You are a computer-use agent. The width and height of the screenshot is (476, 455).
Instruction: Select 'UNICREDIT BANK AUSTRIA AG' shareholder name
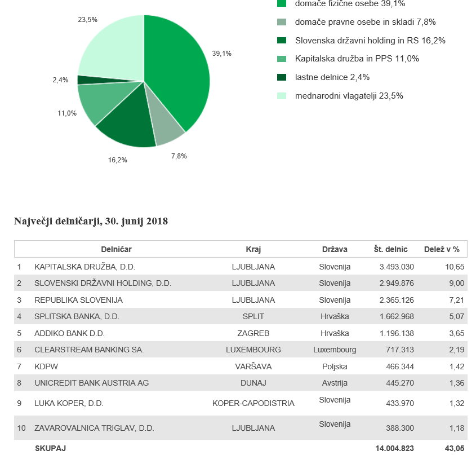(x=91, y=383)
